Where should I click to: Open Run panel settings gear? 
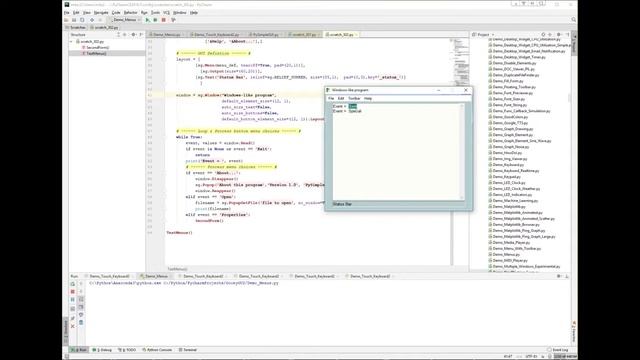[559, 276]
